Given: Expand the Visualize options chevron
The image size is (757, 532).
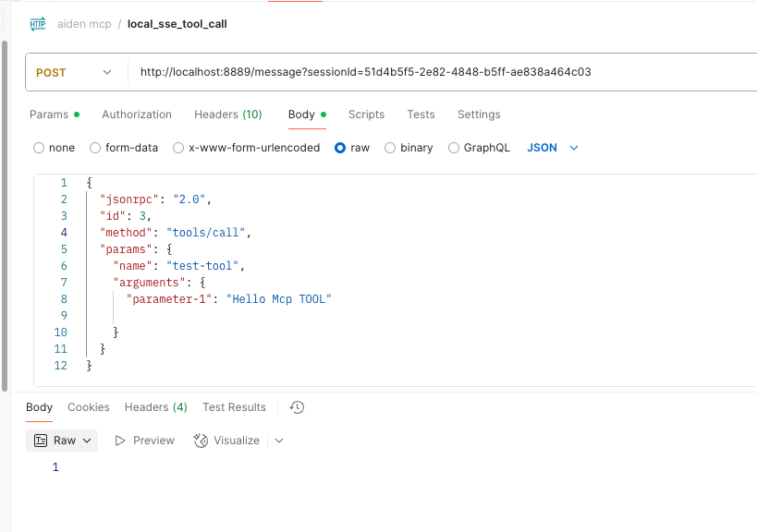Looking at the screenshot, I should (x=279, y=441).
